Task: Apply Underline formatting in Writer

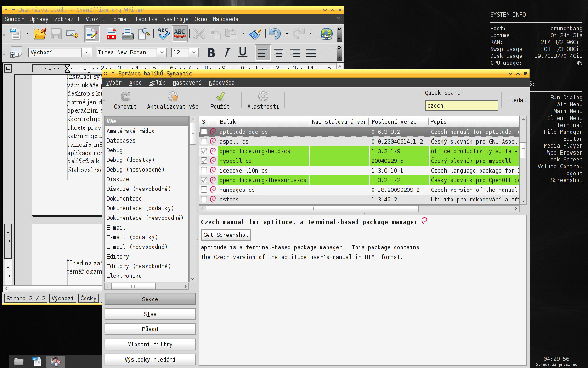Action: pyautogui.click(x=243, y=52)
